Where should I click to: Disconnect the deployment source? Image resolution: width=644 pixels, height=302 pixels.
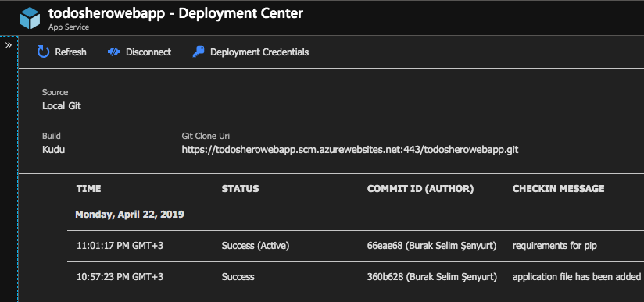point(148,52)
